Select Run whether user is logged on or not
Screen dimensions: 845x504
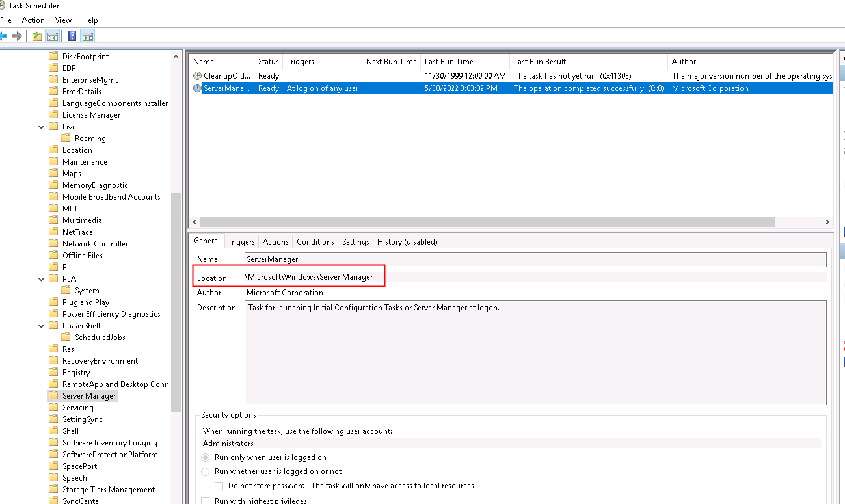(x=206, y=471)
